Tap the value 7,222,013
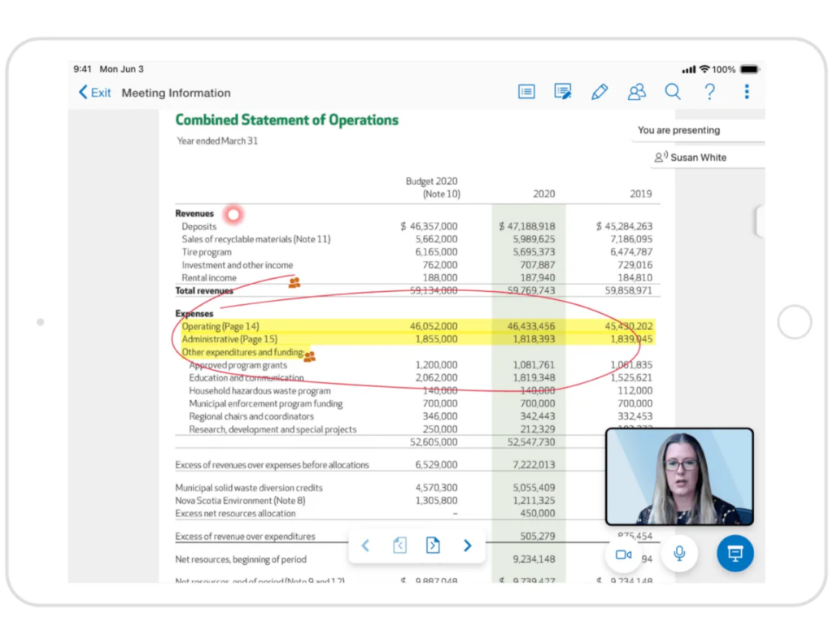 (534, 464)
